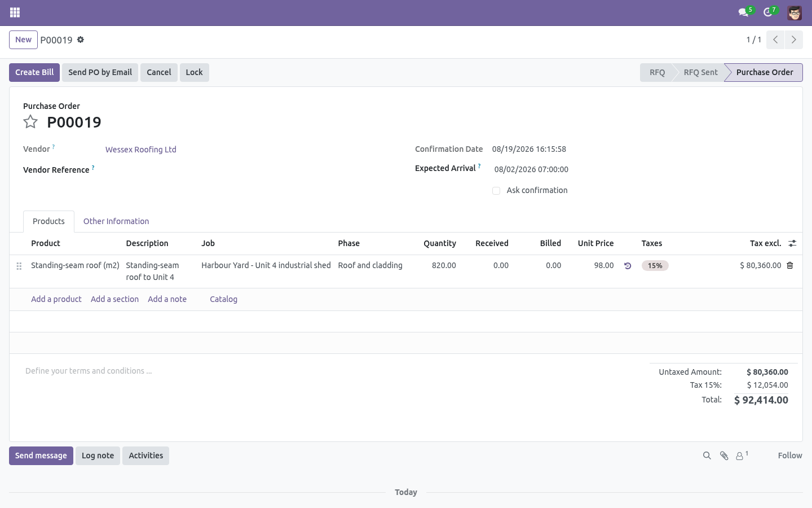This screenshot has height=508, width=812.
Task: Search messages in chatter
Action: (707, 456)
